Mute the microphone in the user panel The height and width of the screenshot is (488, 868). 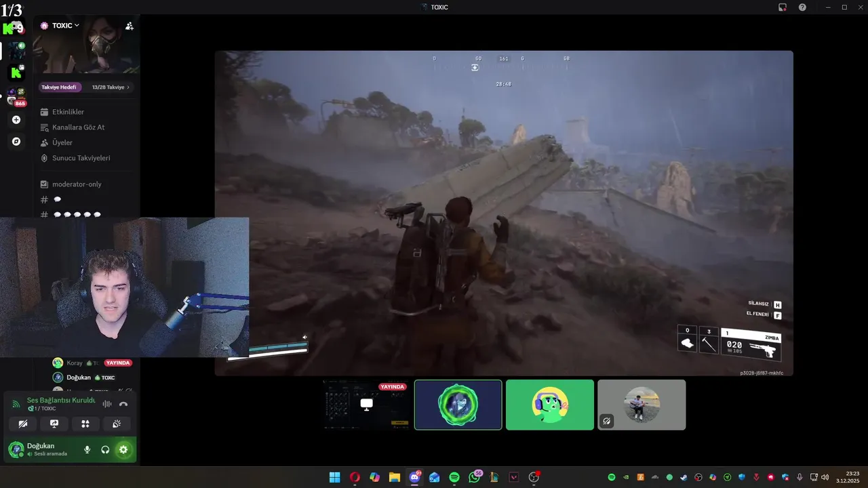pyautogui.click(x=87, y=449)
